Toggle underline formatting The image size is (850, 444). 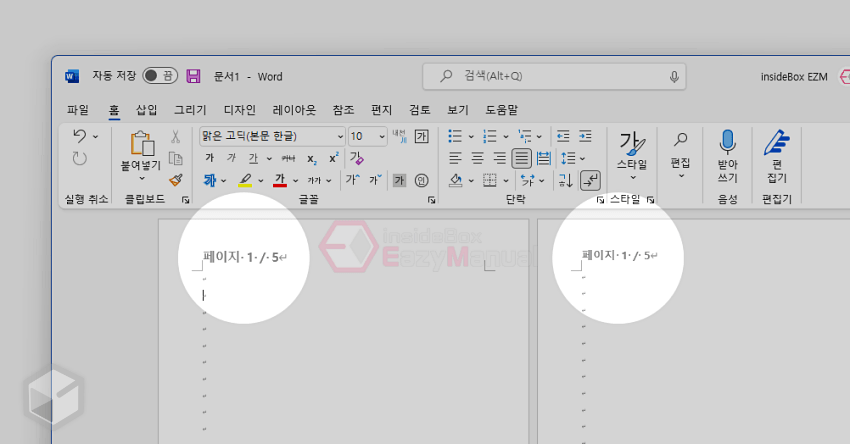253,158
